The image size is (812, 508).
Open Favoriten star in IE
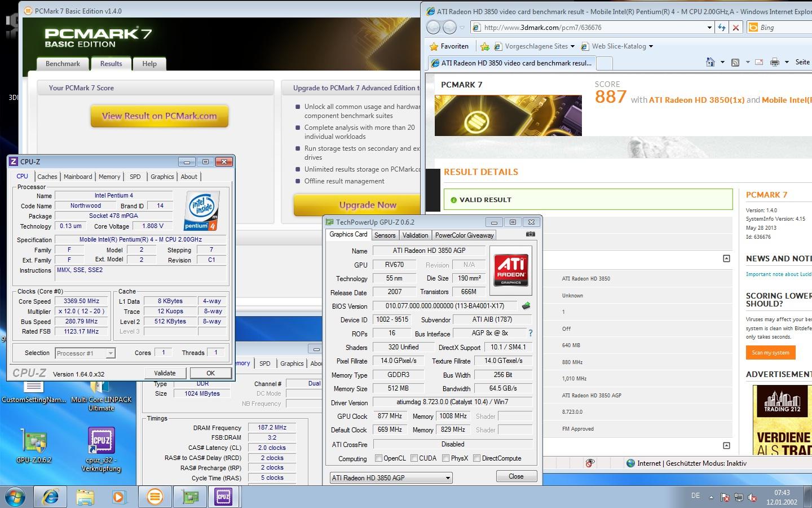449,46
